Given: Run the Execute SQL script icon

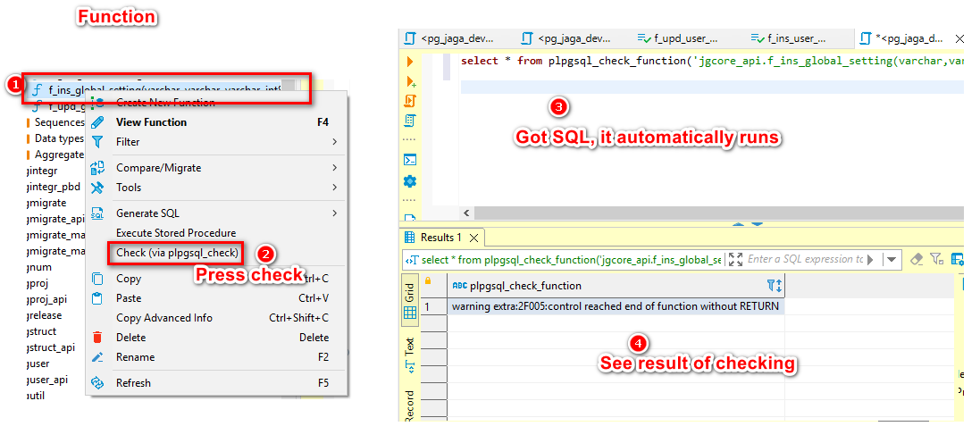Looking at the screenshot, I should coord(410,101).
